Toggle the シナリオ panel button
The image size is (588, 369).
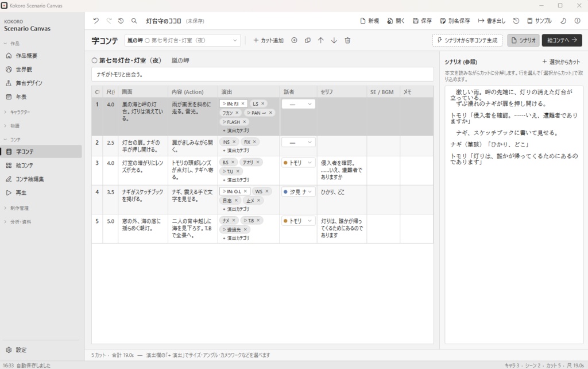tap(524, 40)
